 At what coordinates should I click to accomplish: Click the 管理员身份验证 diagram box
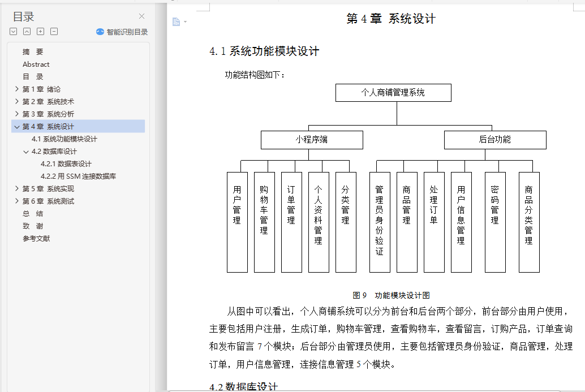[x=380, y=222]
